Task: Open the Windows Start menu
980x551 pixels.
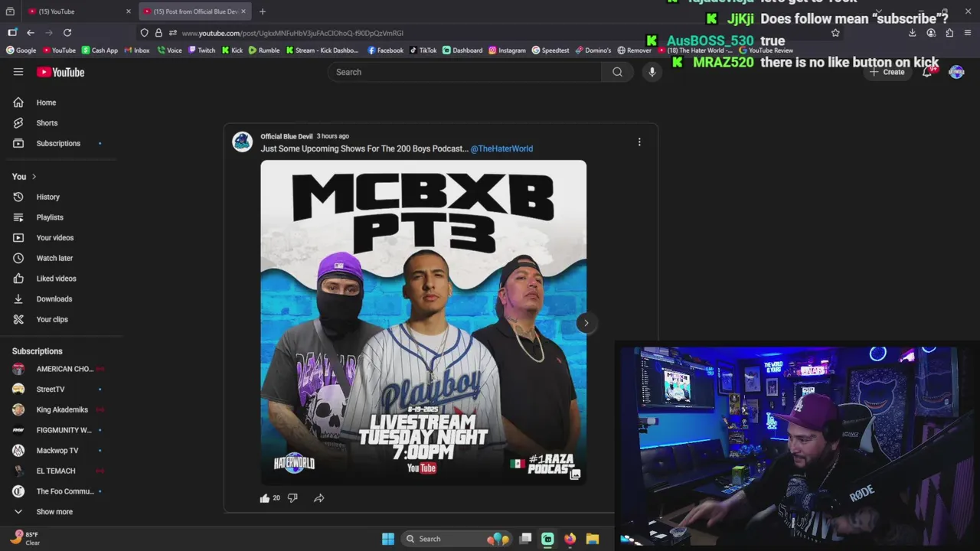Action: (388, 539)
